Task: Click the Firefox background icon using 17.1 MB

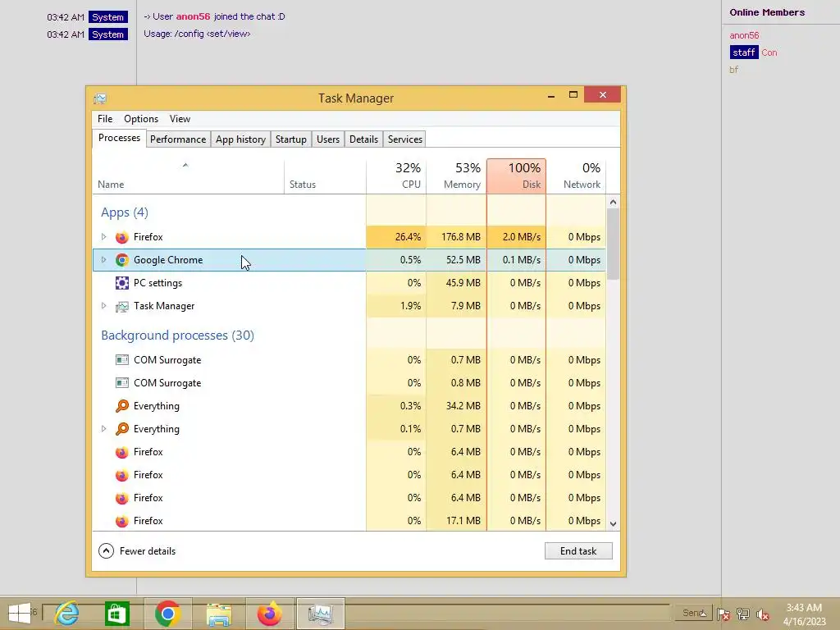Action: pyautogui.click(x=122, y=521)
